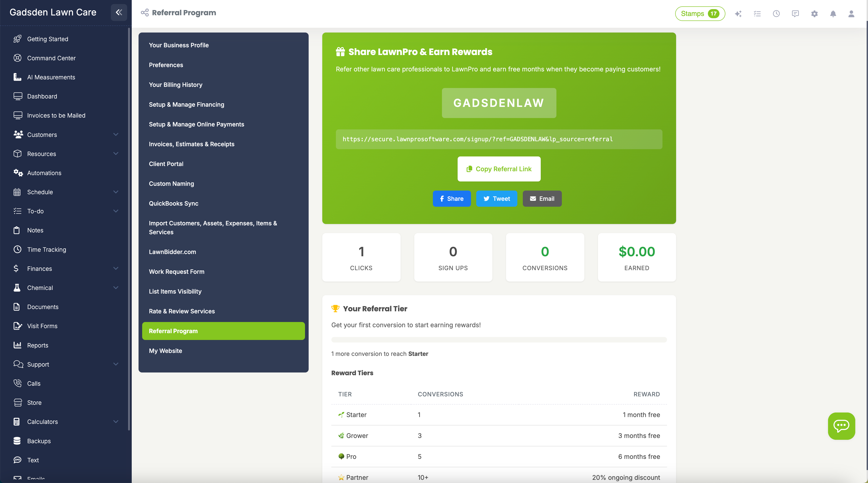Click the Copy Referral Link button

499,169
